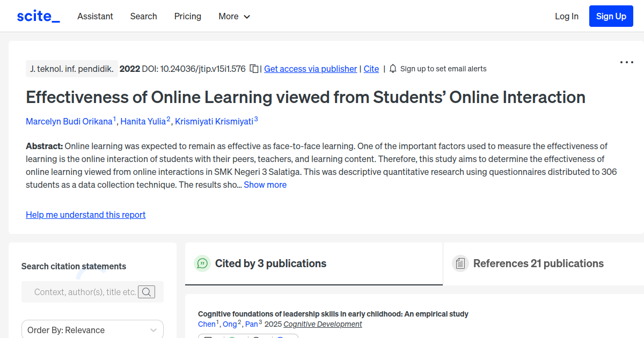Click the bell icon for email alerts

pos(392,69)
